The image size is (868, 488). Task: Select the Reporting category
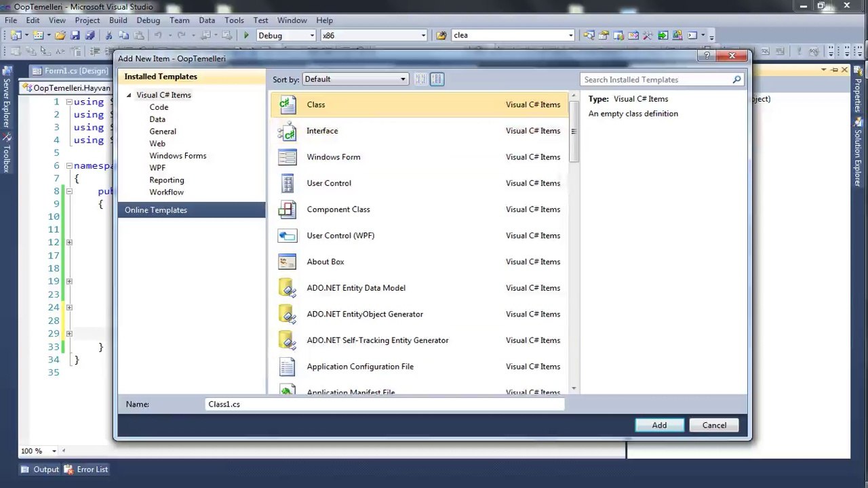point(167,180)
